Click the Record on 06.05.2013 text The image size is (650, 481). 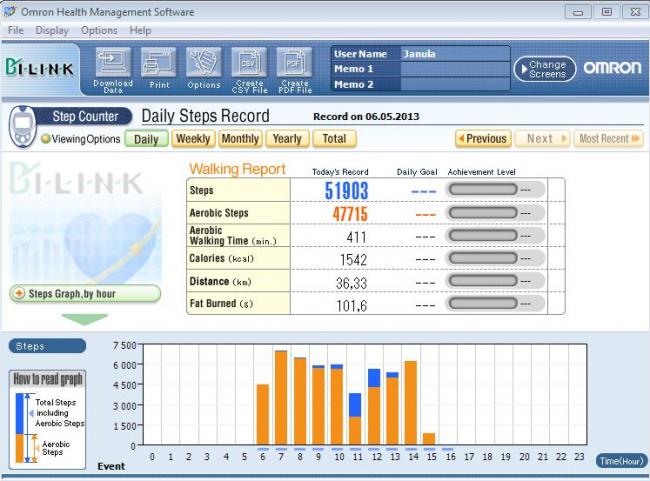[366, 117]
